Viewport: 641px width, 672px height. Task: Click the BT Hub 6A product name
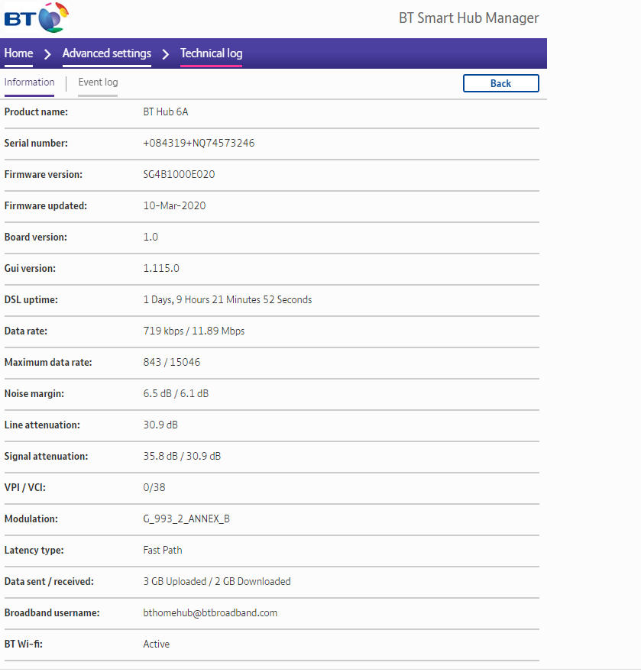(165, 111)
